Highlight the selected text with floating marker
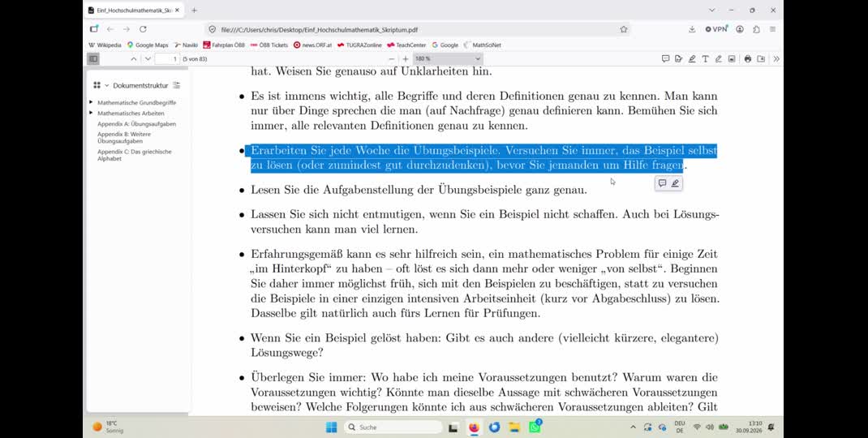This screenshot has width=868, height=438. (676, 183)
